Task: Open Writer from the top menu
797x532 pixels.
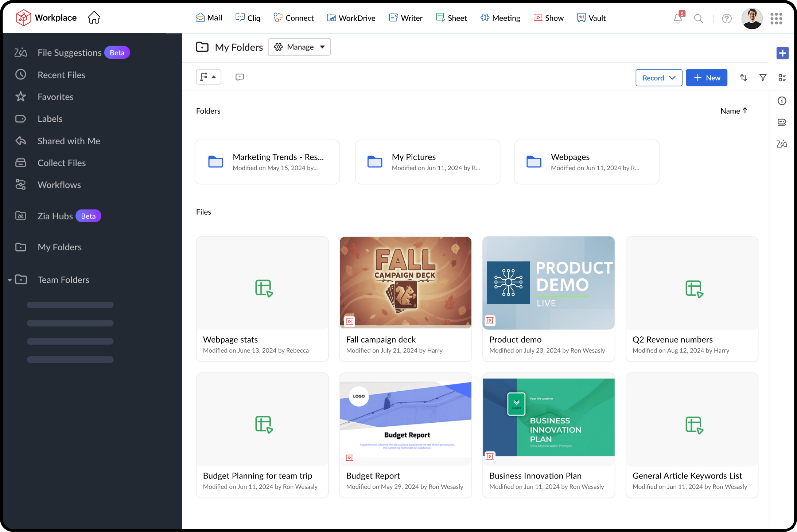Action: (x=405, y=17)
